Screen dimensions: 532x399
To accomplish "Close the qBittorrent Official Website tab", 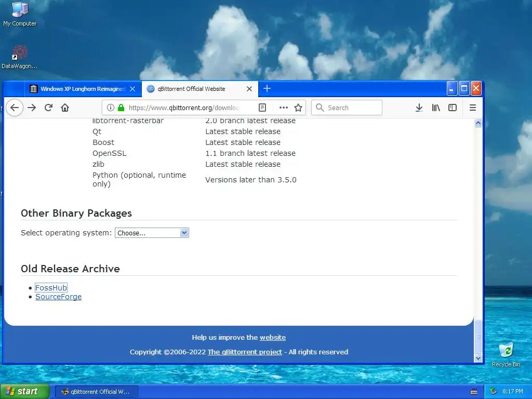I will click(x=249, y=89).
